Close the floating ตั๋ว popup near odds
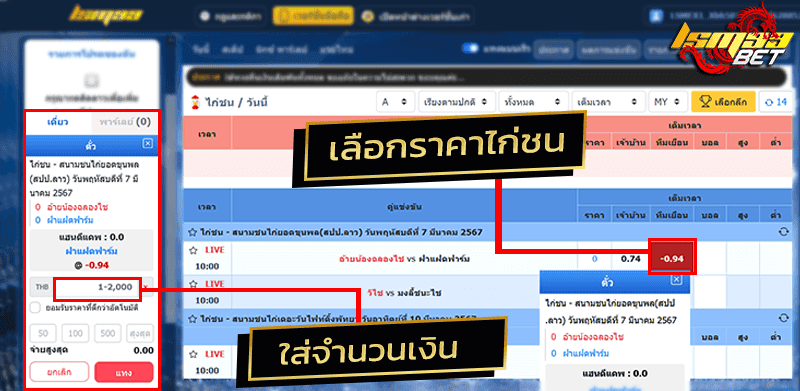The width and height of the screenshot is (800, 391). [x=676, y=280]
